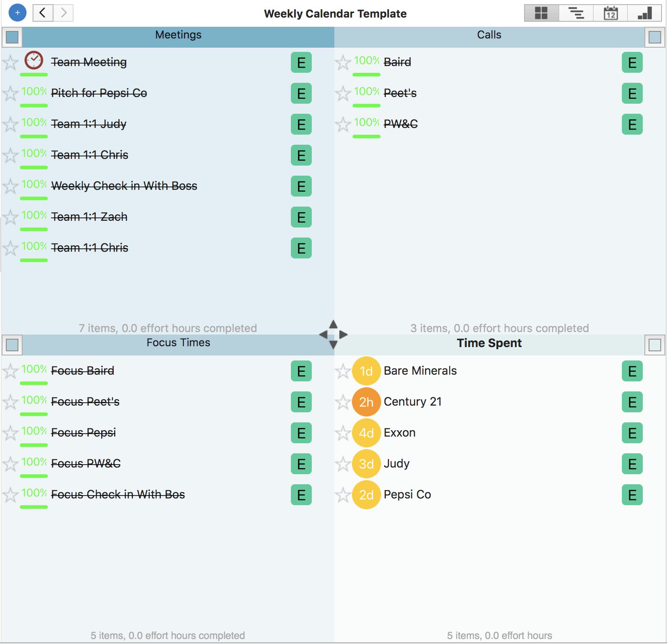Click the blue add item plus button

click(17, 13)
